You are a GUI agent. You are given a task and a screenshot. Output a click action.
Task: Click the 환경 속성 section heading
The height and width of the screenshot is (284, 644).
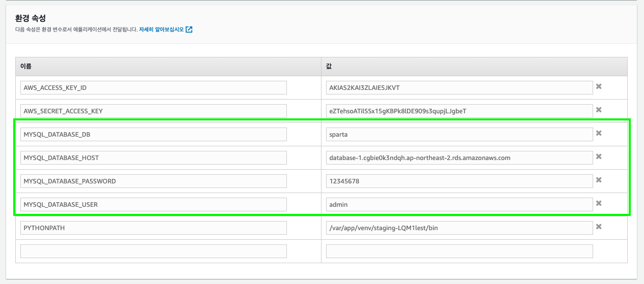[31, 18]
